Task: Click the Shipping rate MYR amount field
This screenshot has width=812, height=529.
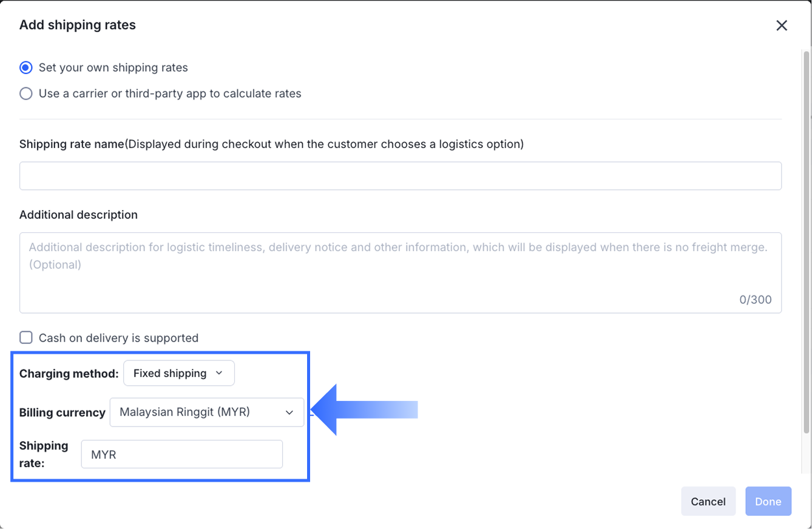Action: 182,454
